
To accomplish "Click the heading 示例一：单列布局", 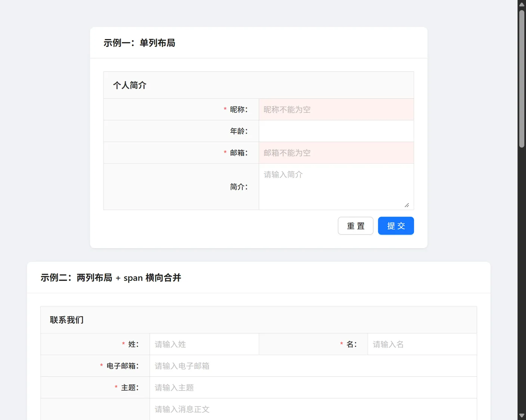I will [139, 43].
